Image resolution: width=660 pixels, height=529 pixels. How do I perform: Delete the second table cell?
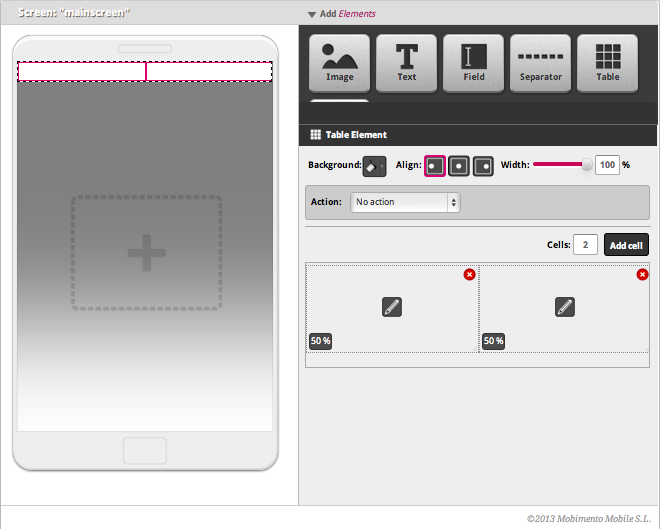click(642, 275)
